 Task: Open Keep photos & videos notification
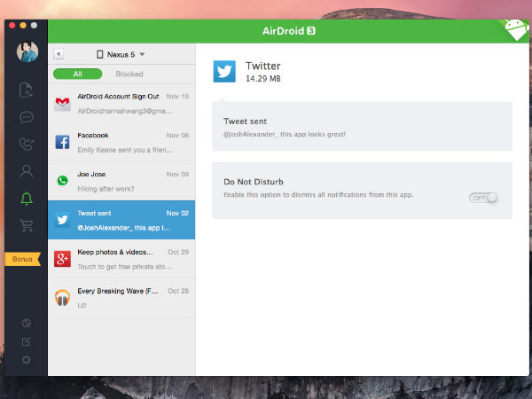121,259
